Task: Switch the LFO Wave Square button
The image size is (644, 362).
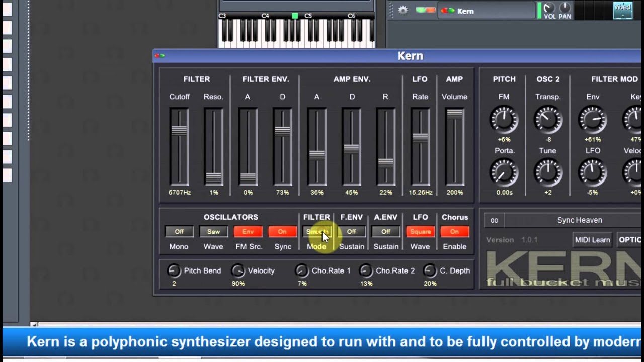Action: click(x=420, y=232)
